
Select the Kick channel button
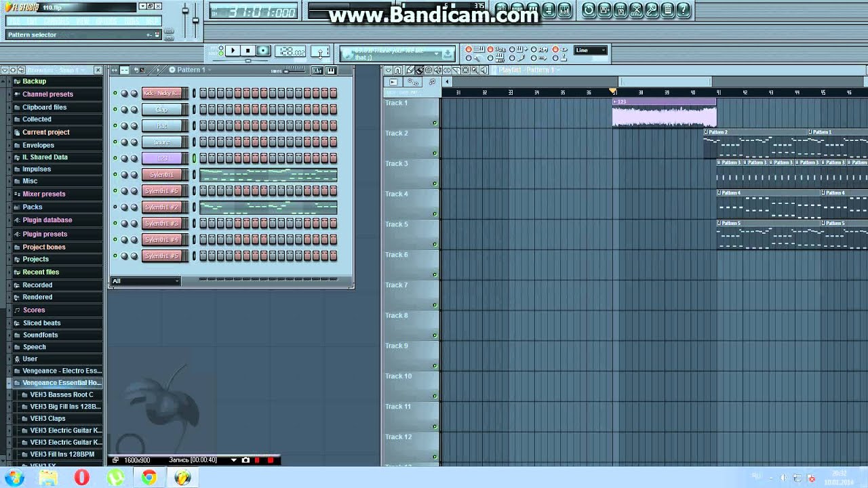161,93
